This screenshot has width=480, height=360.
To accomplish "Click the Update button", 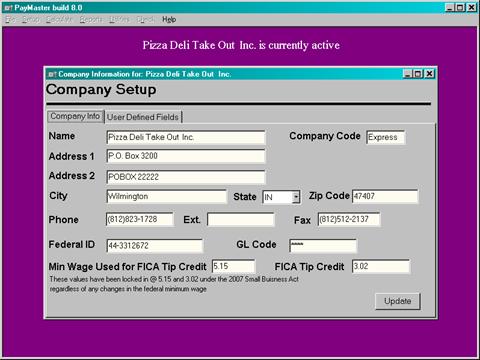I will [x=397, y=301].
